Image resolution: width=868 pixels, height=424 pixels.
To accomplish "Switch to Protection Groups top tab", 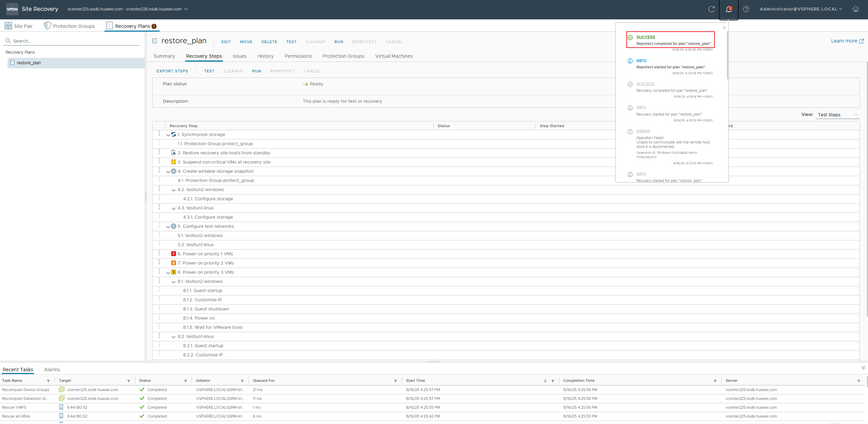I will pyautogui.click(x=69, y=26).
